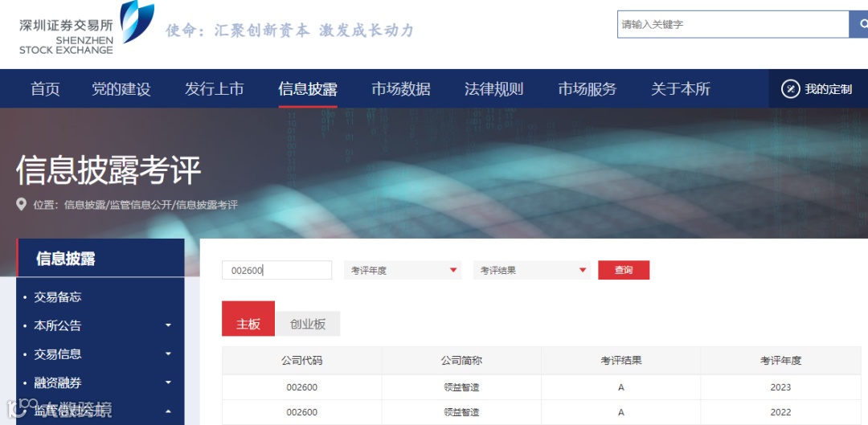868x425 pixels.
Task: Click year 2022 cell
Action: tap(780, 412)
